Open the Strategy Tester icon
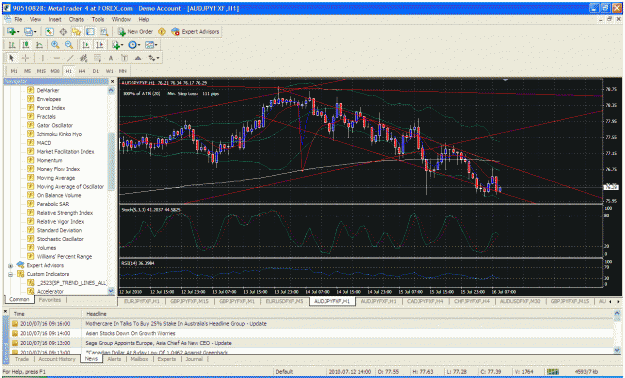The width and height of the screenshot is (625, 378). pos(104,32)
